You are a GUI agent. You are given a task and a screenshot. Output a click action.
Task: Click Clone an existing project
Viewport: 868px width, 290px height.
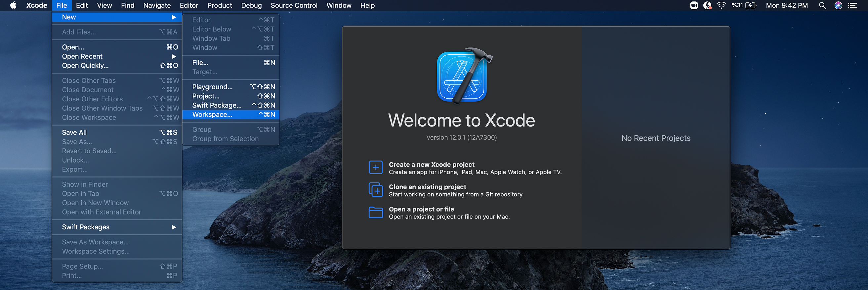[428, 187]
